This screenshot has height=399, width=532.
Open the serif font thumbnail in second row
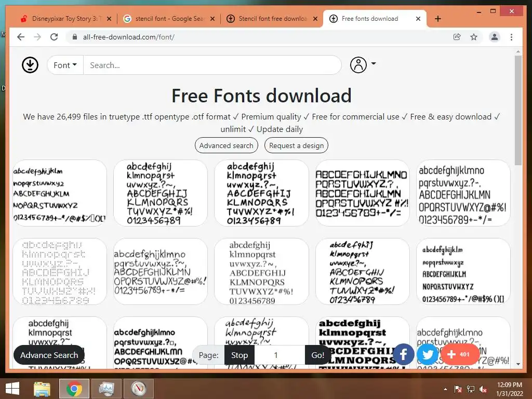tap(261, 271)
